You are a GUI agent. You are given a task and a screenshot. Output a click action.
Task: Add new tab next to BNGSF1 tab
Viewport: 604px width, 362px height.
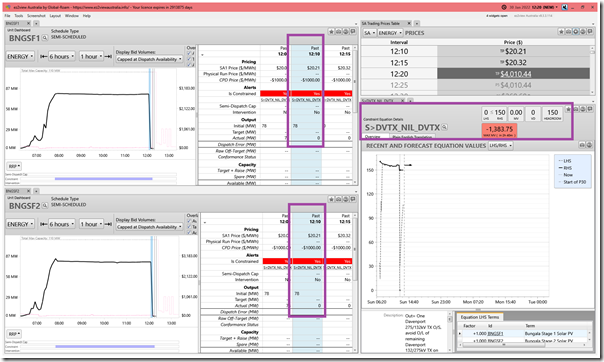(x=37, y=23)
